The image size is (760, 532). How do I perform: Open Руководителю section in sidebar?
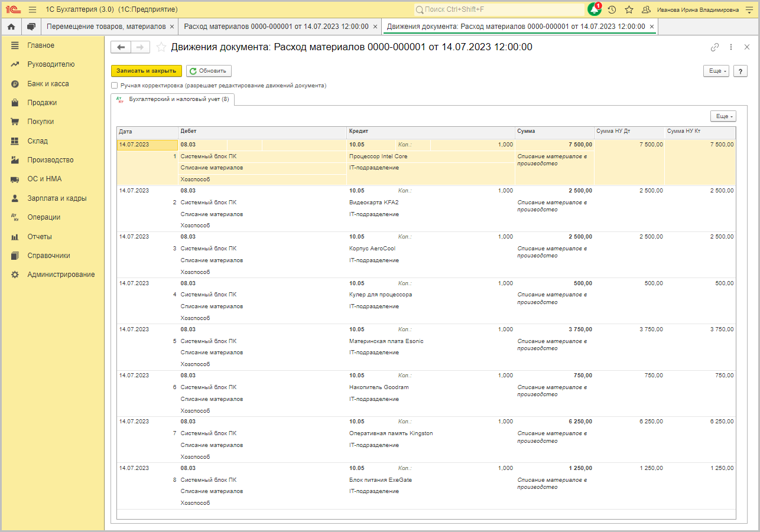(x=51, y=64)
